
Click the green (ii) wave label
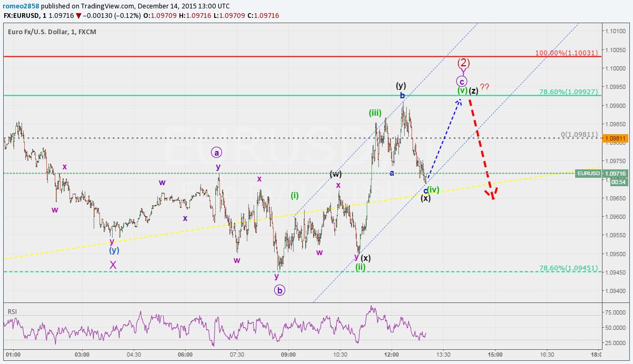(x=360, y=267)
